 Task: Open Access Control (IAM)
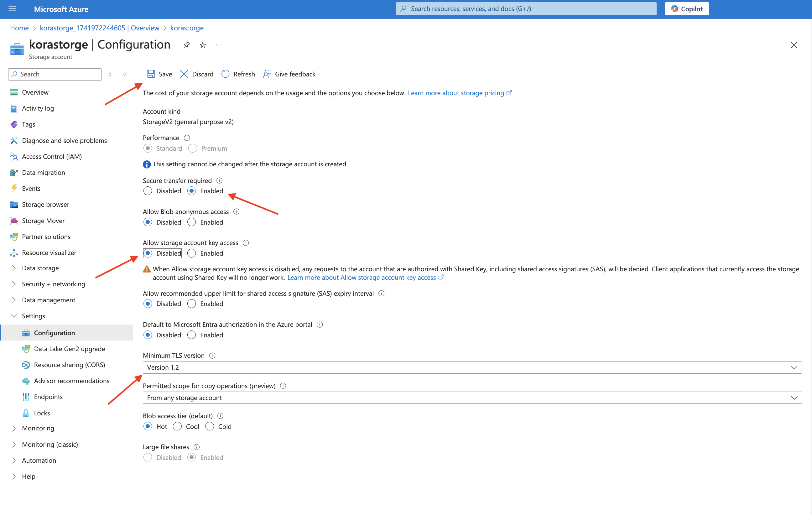click(x=52, y=157)
